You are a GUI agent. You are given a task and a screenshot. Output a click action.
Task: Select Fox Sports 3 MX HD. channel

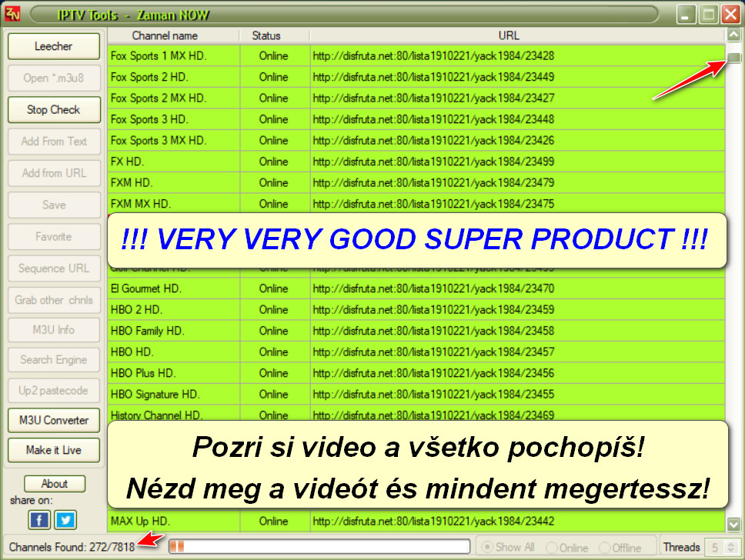pyautogui.click(x=416, y=140)
